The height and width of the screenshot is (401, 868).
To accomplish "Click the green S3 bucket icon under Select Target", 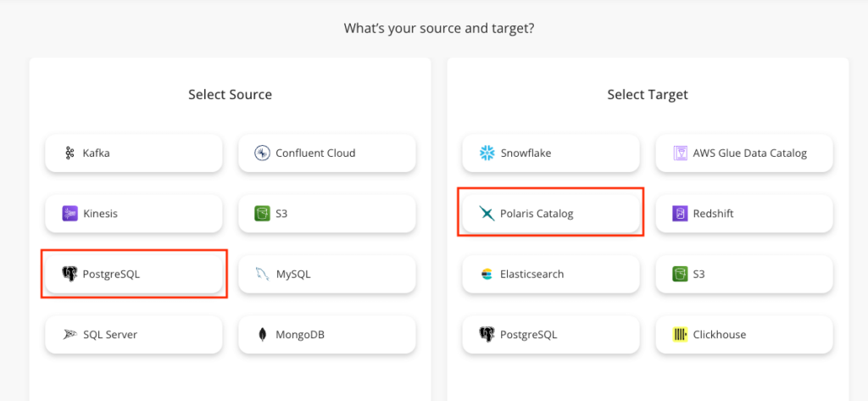I will point(680,274).
